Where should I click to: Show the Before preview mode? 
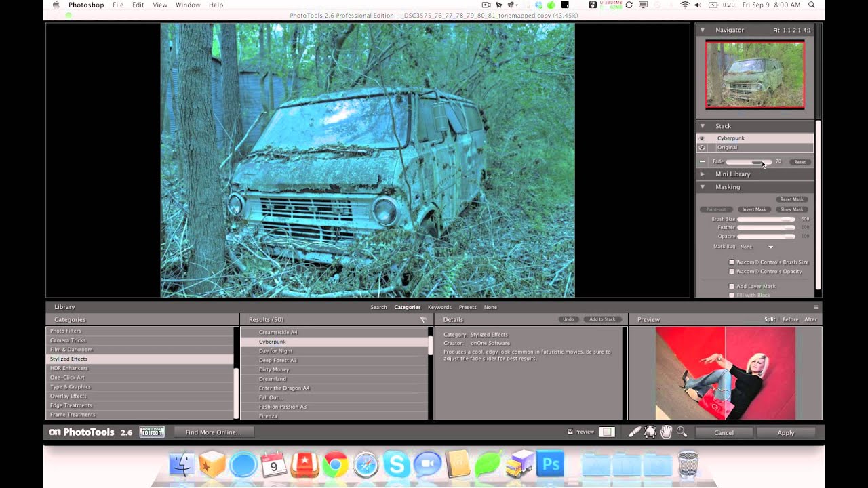(790, 319)
